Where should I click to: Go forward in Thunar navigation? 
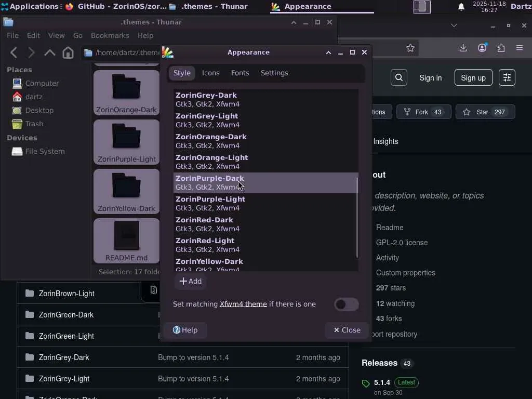31,52
